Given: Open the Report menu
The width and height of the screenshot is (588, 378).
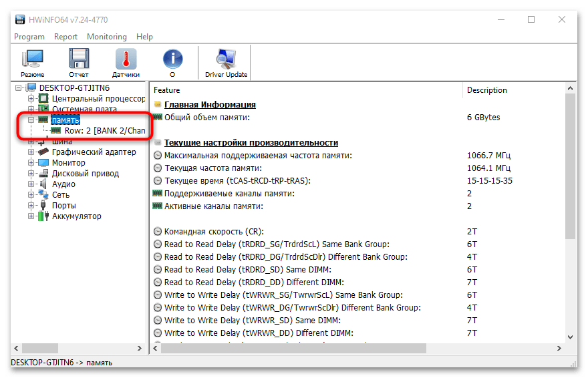Looking at the screenshot, I should coord(65,37).
